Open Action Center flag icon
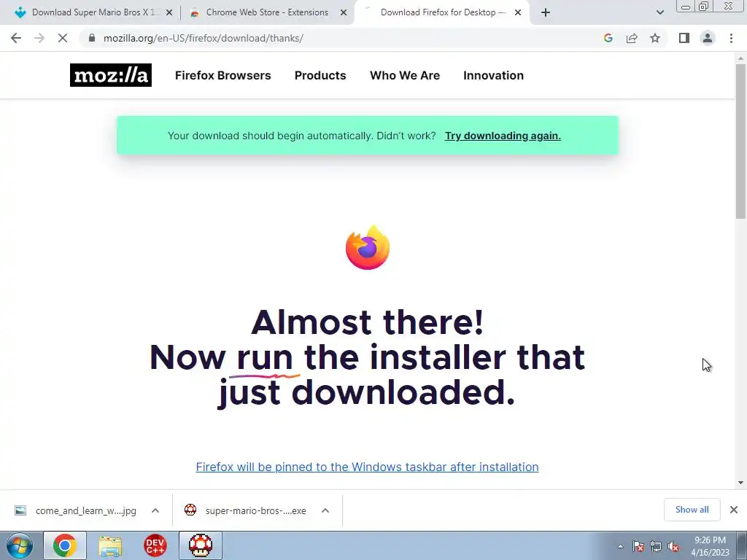The width and height of the screenshot is (747, 560). pyautogui.click(x=638, y=547)
